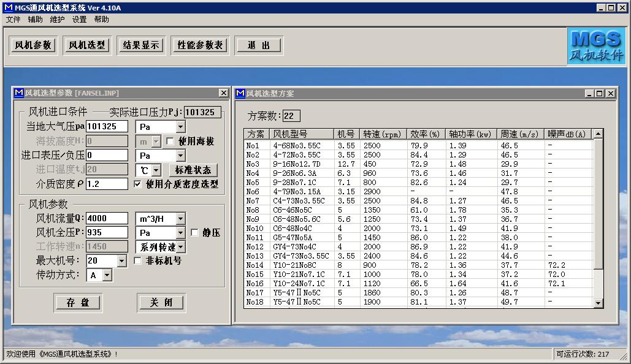631x364 pixels.
Task: Enable the 使用海拔 checkbox
Action: 170,142
